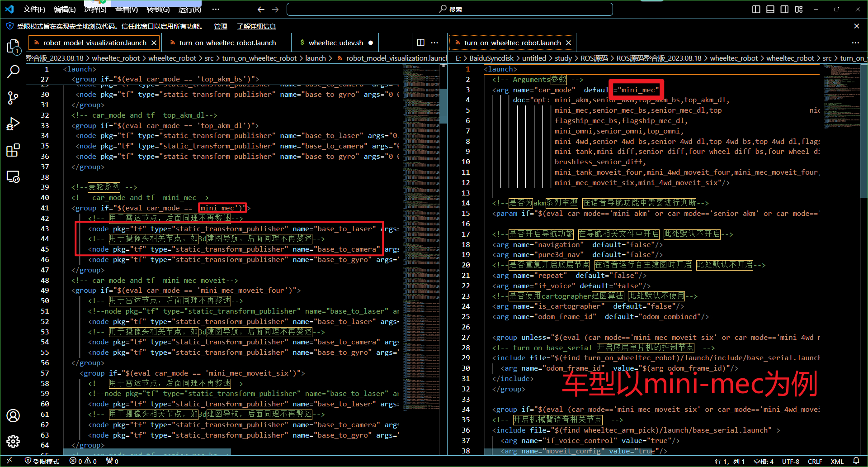Click the right editor vertical scrollbar
Viewport: 868px width, 467px height.
pos(864,131)
